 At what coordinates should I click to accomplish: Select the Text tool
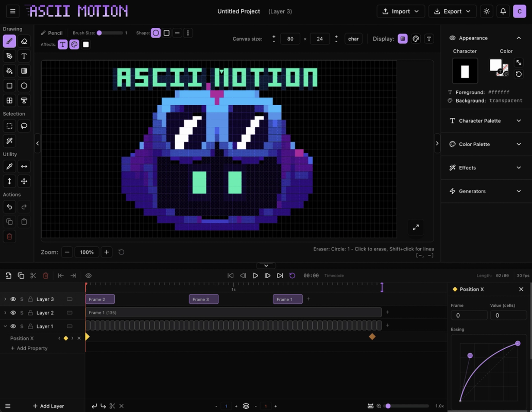coord(24,56)
